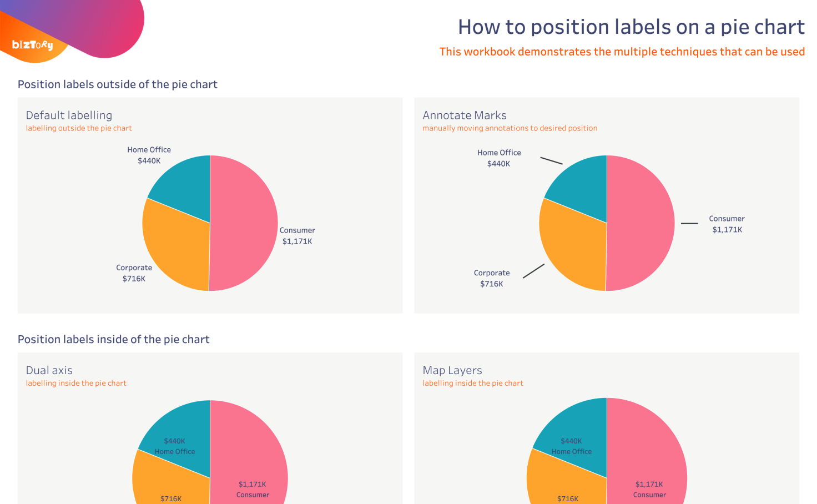Select teal Home Office slice in Dual axis pie
Viewport: 817px width, 504px height.
[x=183, y=427]
